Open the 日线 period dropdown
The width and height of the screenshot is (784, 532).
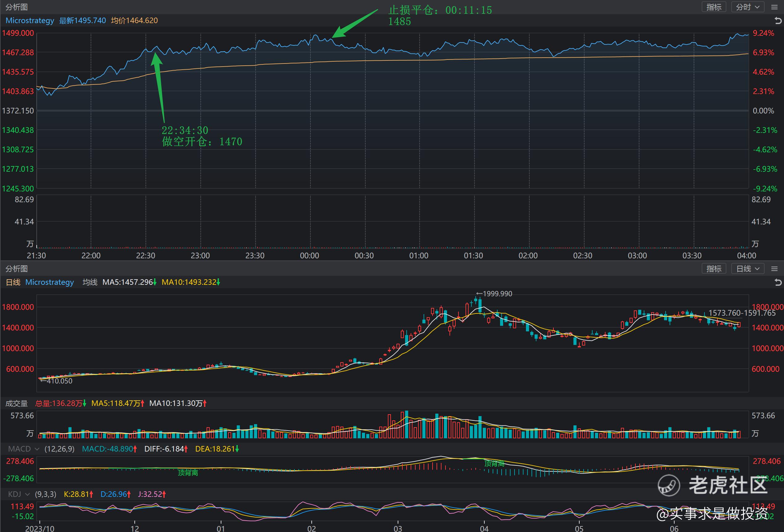pyautogui.click(x=748, y=269)
